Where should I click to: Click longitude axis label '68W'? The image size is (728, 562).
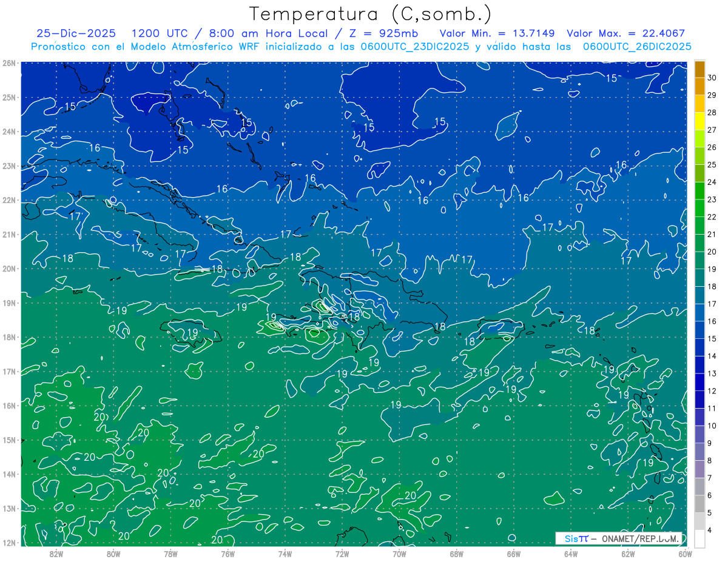456,554
